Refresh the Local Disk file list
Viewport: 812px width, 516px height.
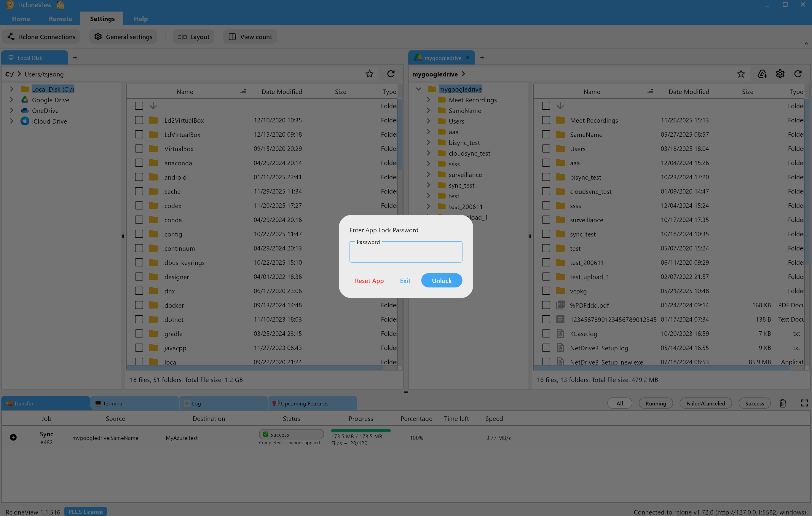click(391, 74)
